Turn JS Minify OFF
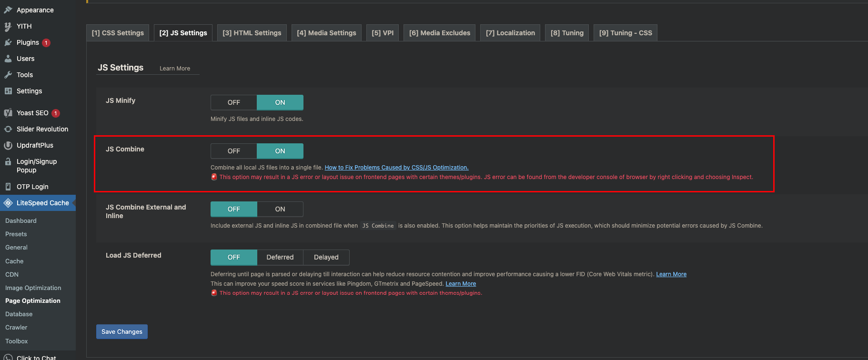868x360 pixels. [234, 102]
